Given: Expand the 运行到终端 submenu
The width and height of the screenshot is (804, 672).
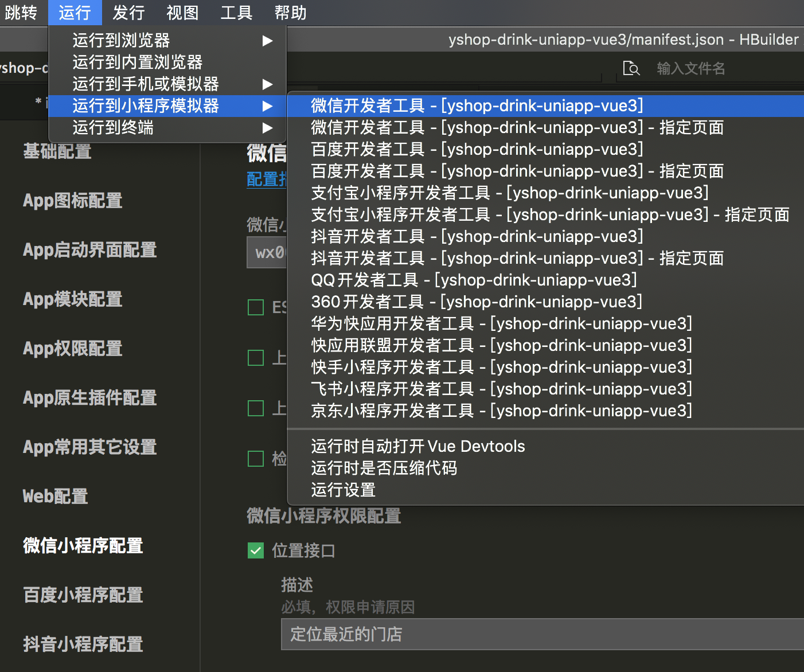Looking at the screenshot, I should click(167, 128).
